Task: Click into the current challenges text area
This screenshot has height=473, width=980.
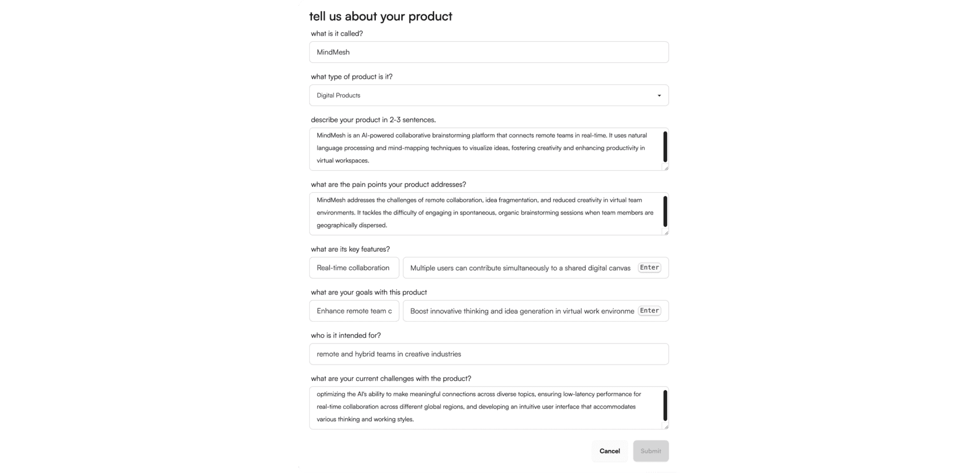Action: point(484,407)
